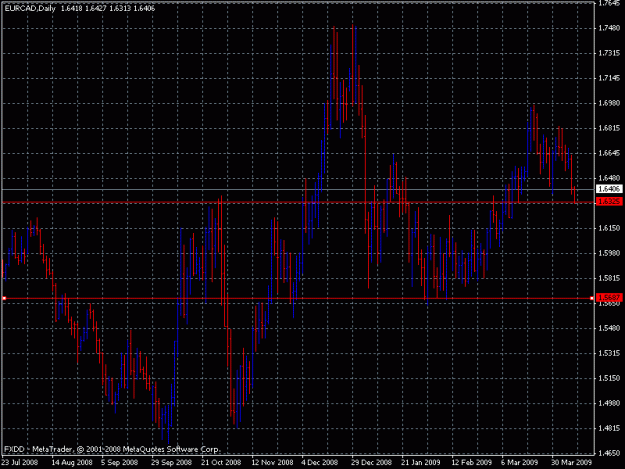Click the 1.5815 price axis label
This screenshot has height=469, width=625.
pyautogui.click(x=609, y=278)
